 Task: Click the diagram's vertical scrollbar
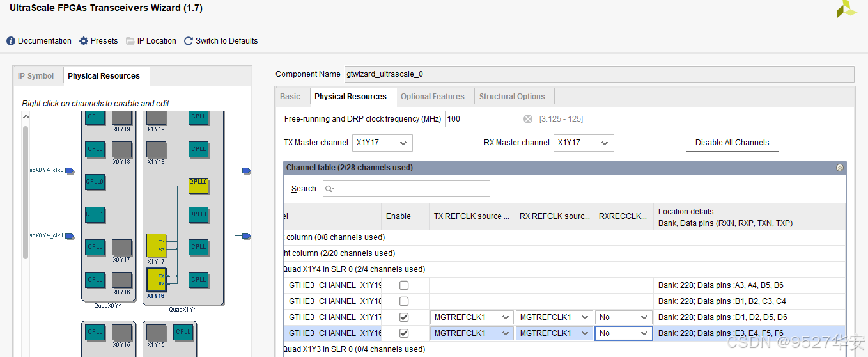coord(26,192)
